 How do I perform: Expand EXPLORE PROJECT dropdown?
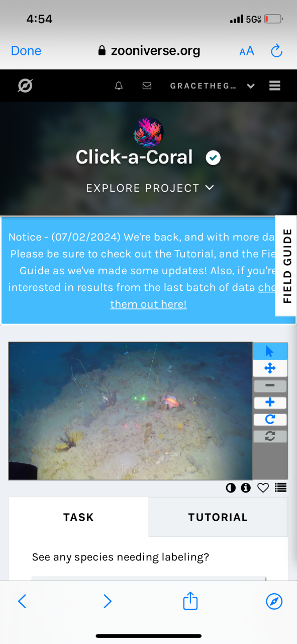pos(150,188)
